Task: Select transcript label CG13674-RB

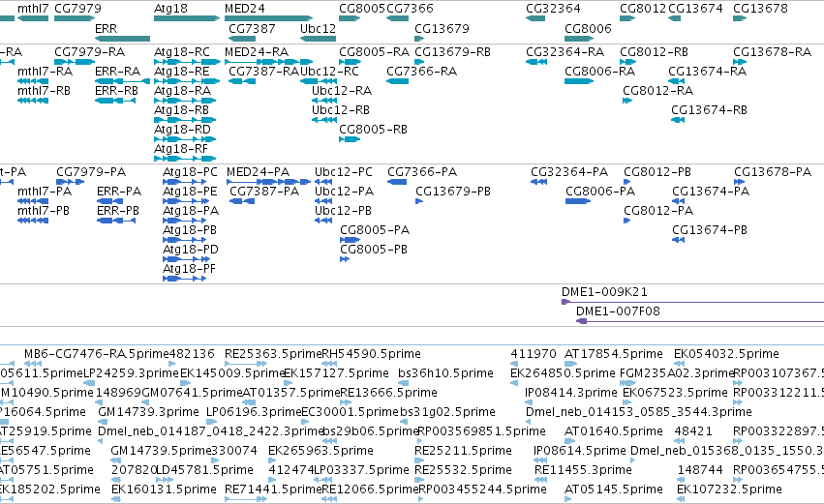Action: [x=710, y=109]
